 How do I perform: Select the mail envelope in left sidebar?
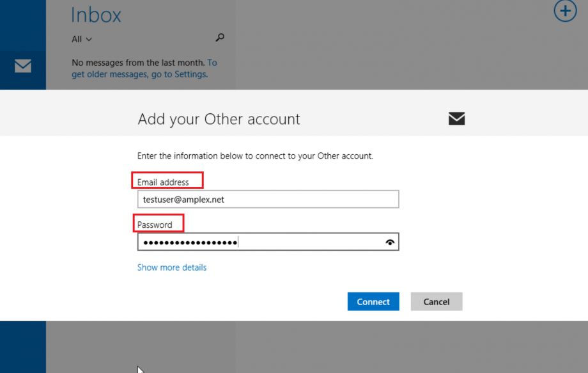(23, 66)
